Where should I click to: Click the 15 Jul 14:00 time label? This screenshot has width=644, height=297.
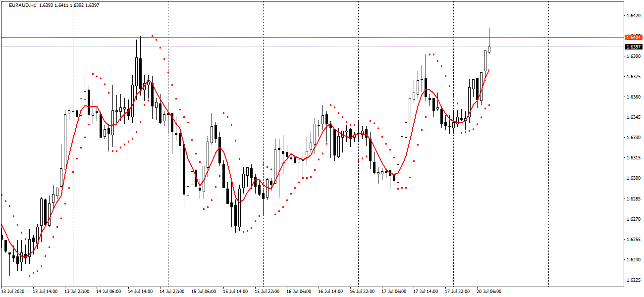235,292
